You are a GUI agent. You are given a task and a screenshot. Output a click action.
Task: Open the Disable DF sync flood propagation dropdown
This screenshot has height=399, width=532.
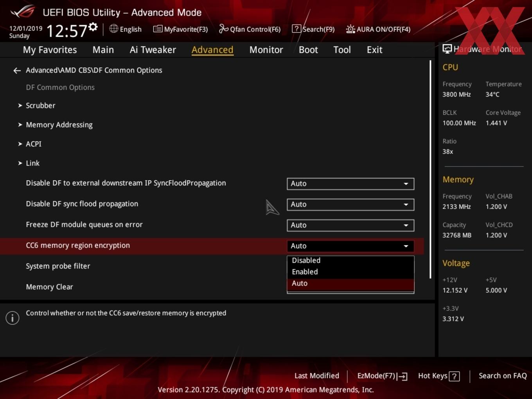[x=350, y=204]
